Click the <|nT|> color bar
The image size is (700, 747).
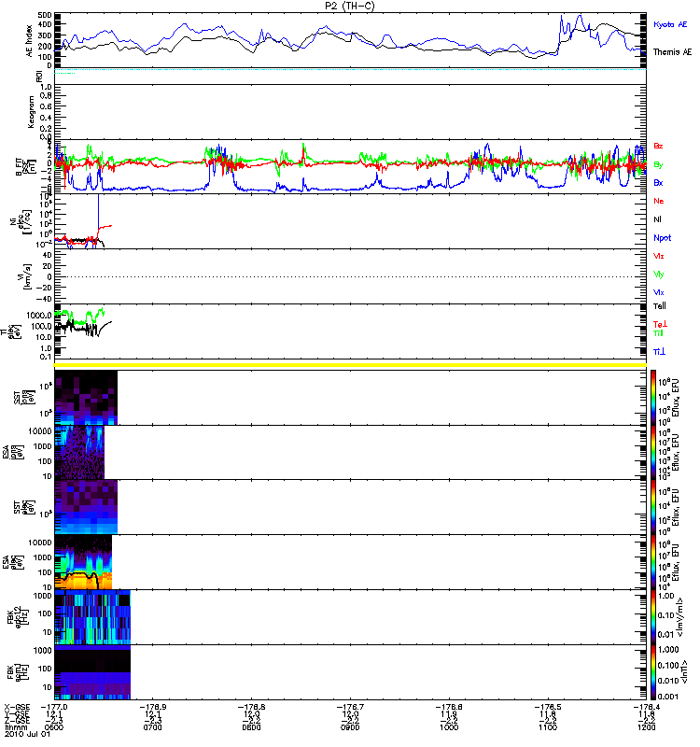coord(653,672)
